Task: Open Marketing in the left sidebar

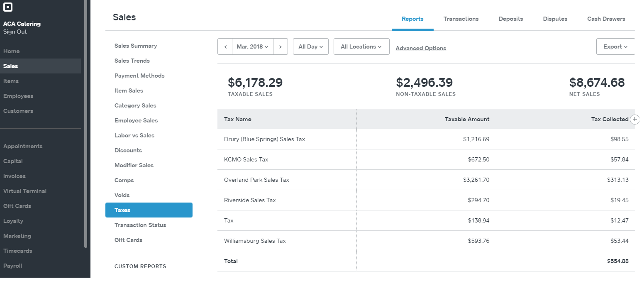Action: point(17,236)
